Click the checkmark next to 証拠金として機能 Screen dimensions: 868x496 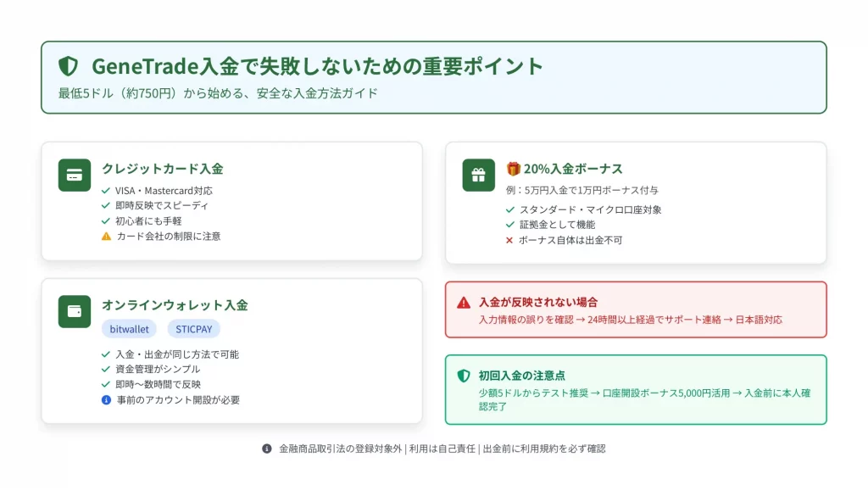coord(509,225)
